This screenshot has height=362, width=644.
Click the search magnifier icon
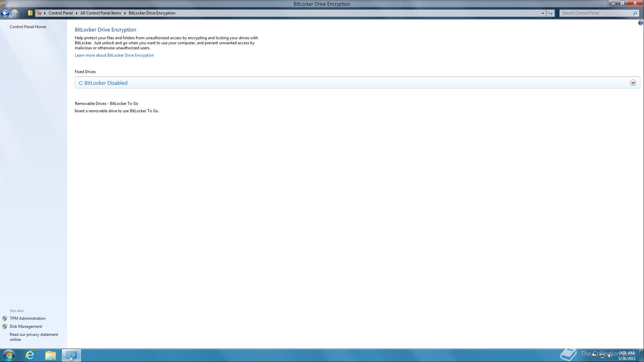pyautogui.click(x=635, y=13)
